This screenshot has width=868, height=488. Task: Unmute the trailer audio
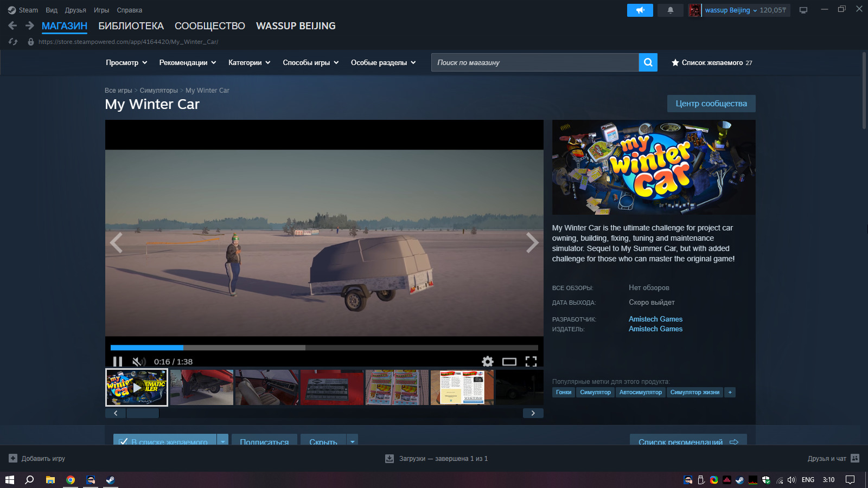pos(139,362)
